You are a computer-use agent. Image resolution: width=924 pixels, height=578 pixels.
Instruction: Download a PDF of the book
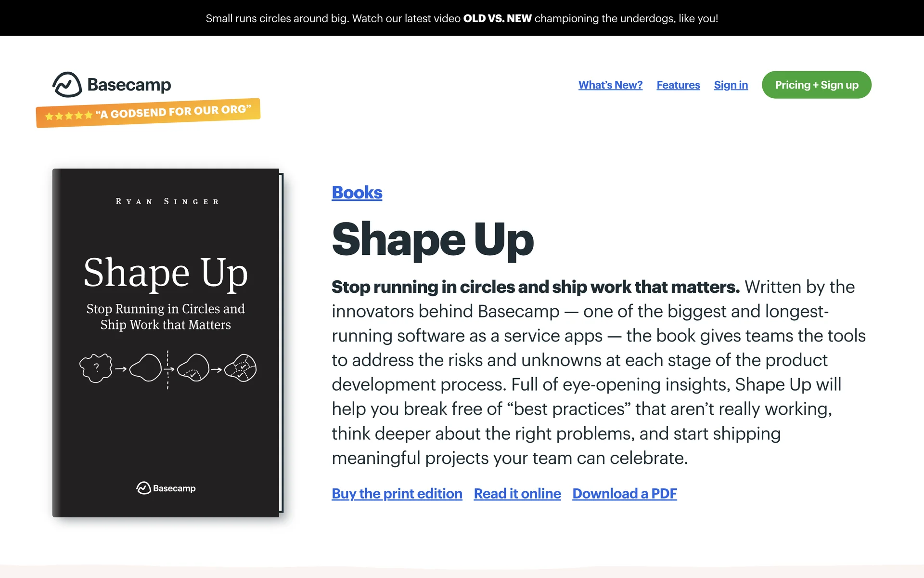pyautogui.click(x=624, y=493)
